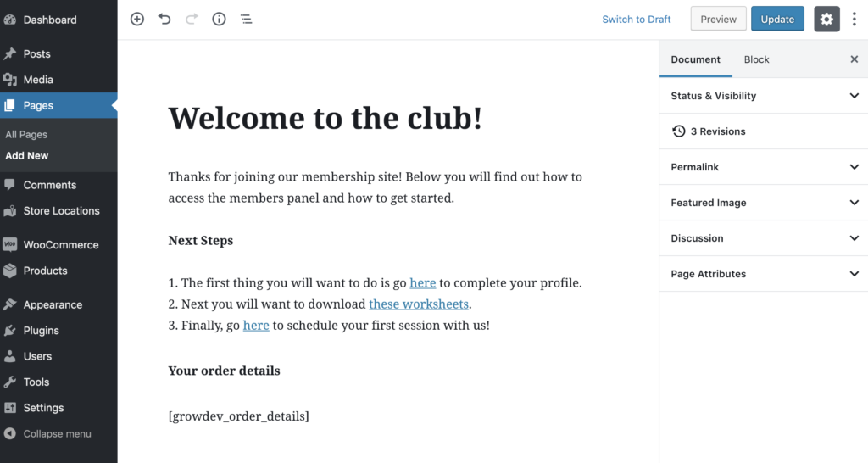Expand the Status & Visibility panel
This screenshot has width=868, height=463.
(764, 96)
